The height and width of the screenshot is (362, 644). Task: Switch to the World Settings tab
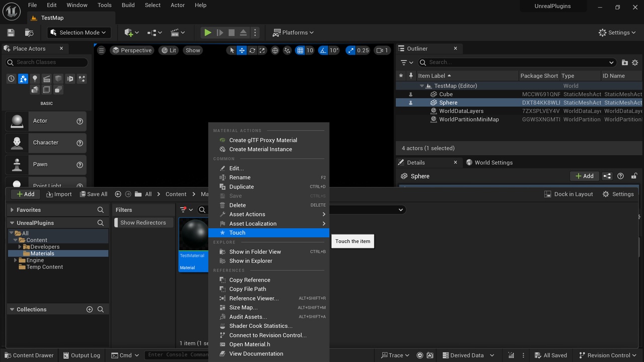489,162
